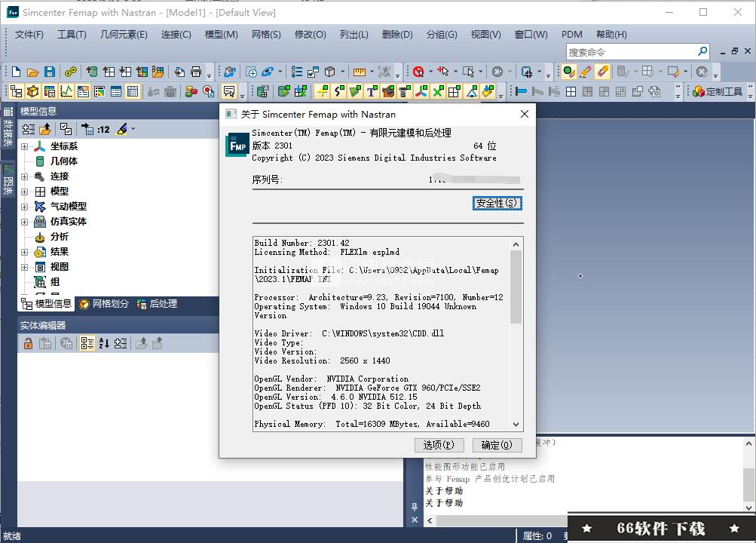The height and width of the screenshot is (543, 756).
Task: Click the blue constraint flag icon
Action: coord(521,91)
